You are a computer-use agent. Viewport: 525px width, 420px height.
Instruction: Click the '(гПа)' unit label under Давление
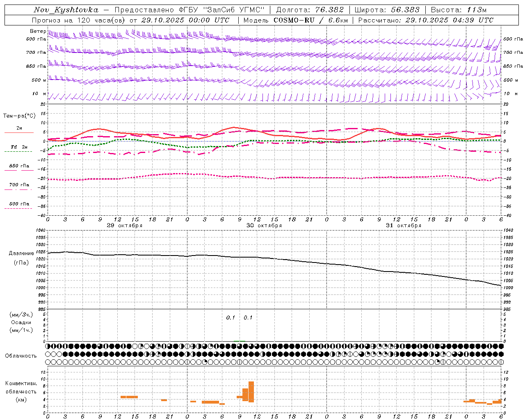tap(21, 263)
